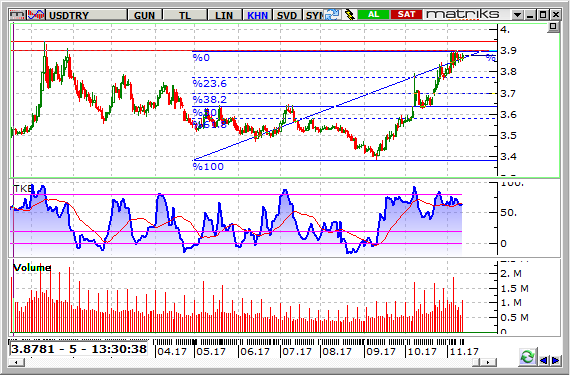Select the LIN scale button
The width and height of the screenshot is (570, 375).
pyautogui.click(x=224, y=15)
